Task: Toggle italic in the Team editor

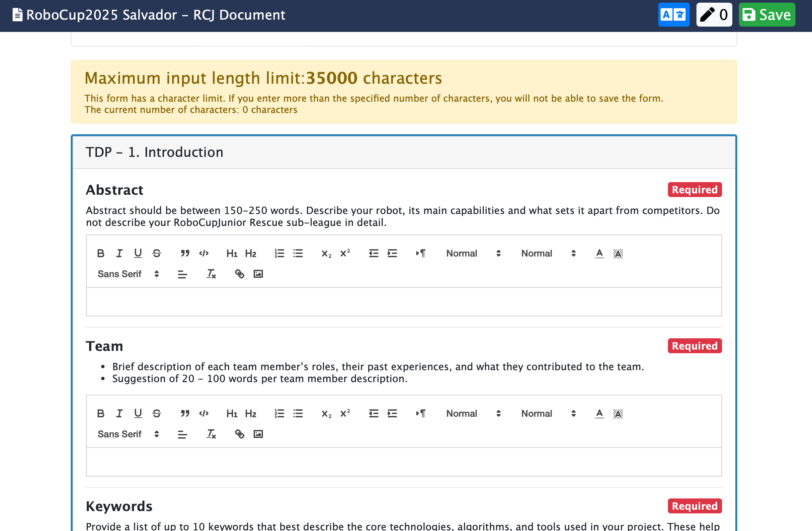Action: (x=119, y=413)
